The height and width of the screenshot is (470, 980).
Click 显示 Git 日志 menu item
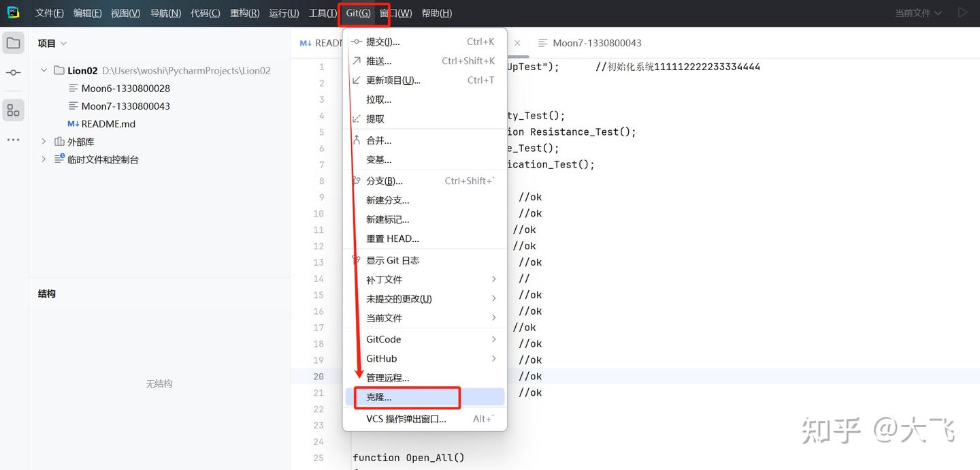(x=393, y=260)
